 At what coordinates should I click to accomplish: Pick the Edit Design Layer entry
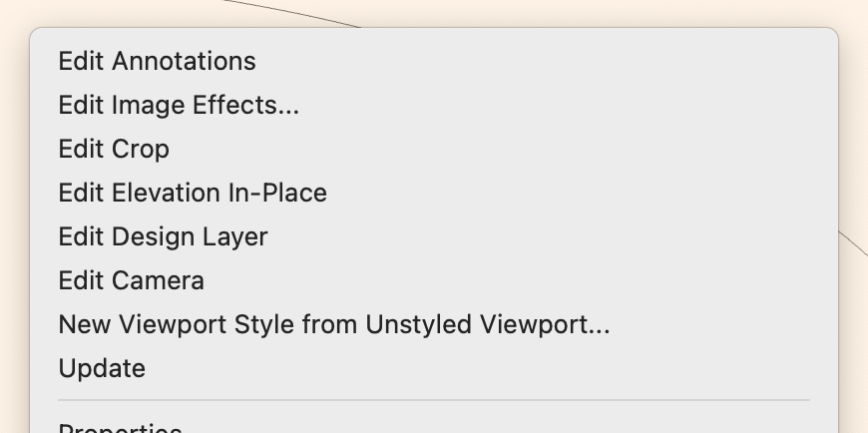click(x=163, y=237)
